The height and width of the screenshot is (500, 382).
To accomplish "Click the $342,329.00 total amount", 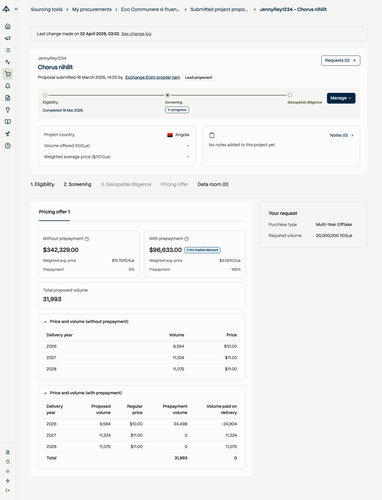I will click(x=61, y=250).
